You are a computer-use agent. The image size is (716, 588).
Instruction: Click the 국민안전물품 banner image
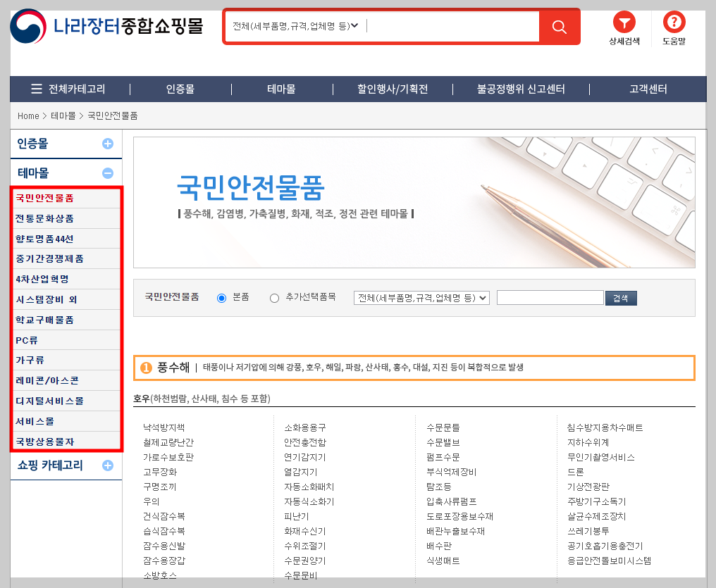(414, 203)
